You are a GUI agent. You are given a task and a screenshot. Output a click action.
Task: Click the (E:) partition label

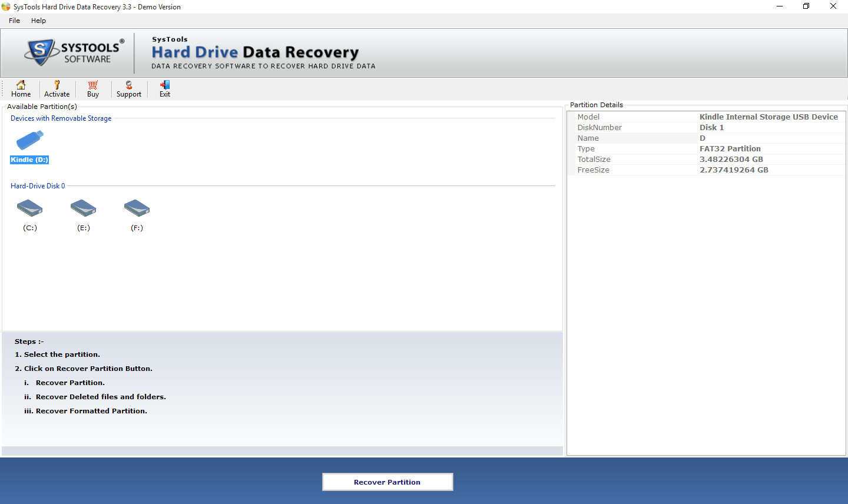click(x=84, y=228)
